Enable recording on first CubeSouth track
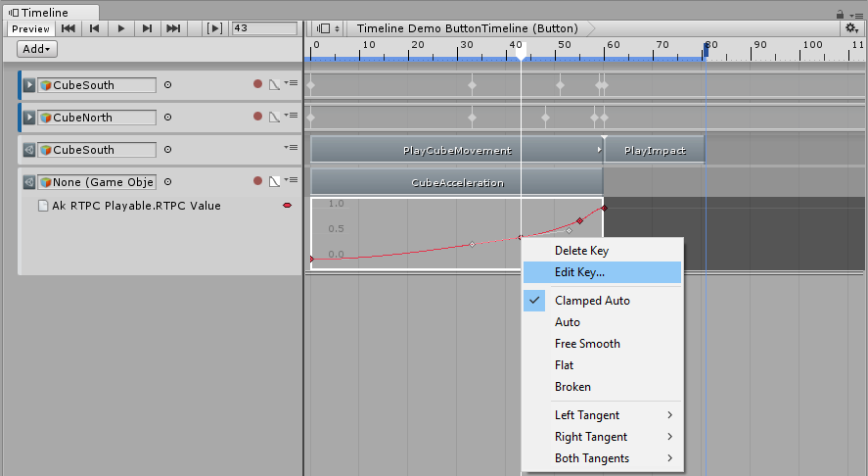868x476 pixels. pos(258,85)
